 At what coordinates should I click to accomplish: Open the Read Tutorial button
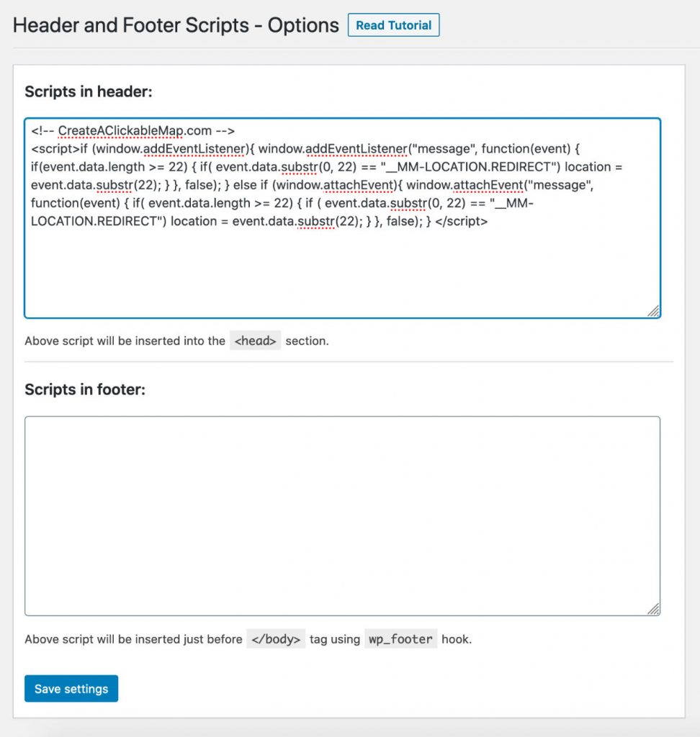pyautogui.click(x=393, y=25)
